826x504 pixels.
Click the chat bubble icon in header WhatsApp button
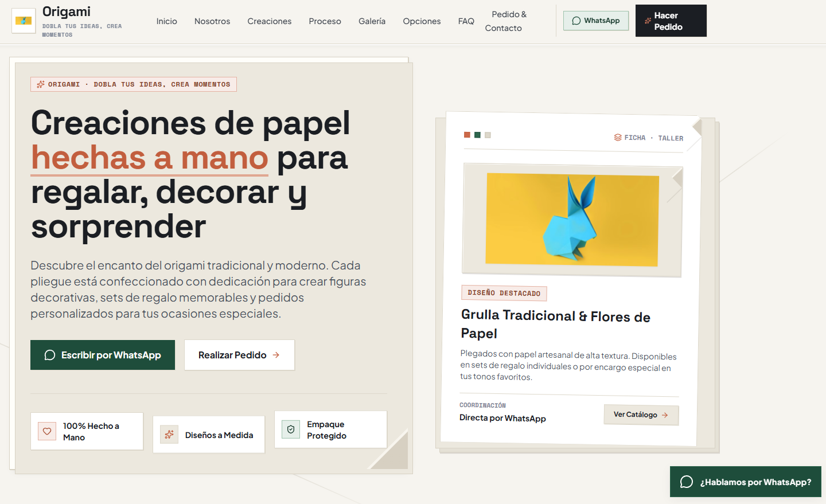[x=576, y=21]
